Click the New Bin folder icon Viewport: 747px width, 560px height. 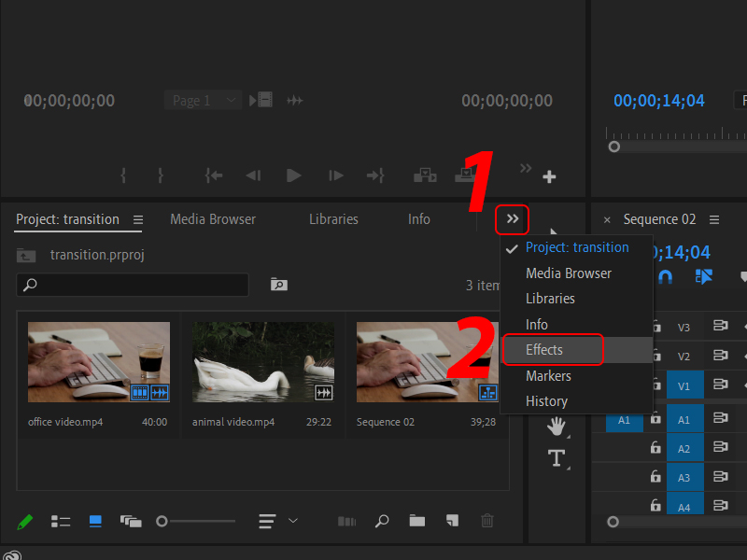(x=417, y=521)
